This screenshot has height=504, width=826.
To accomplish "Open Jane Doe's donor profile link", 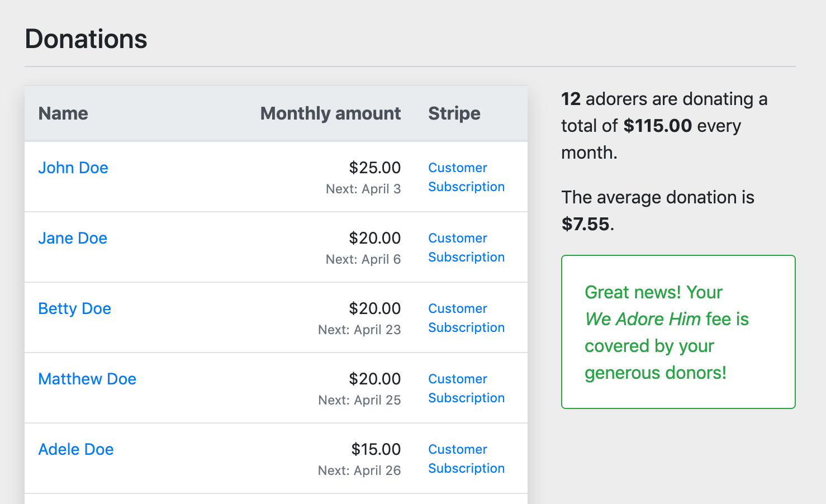I will point(73,238).
